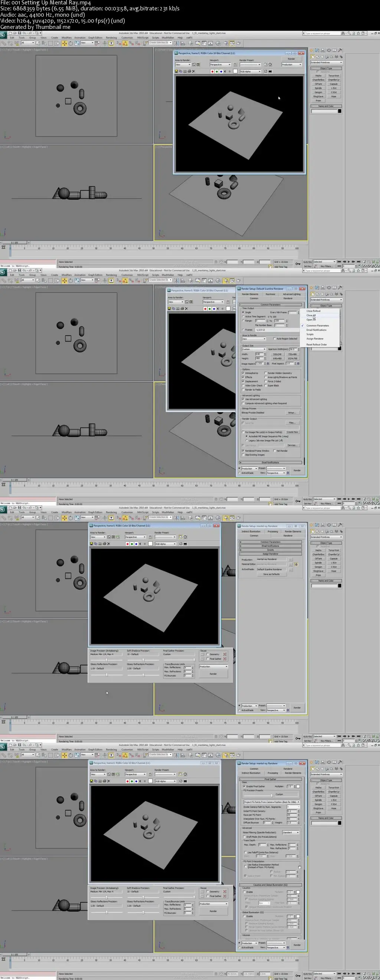Click Print Image icon in first frame's render window

189,71
